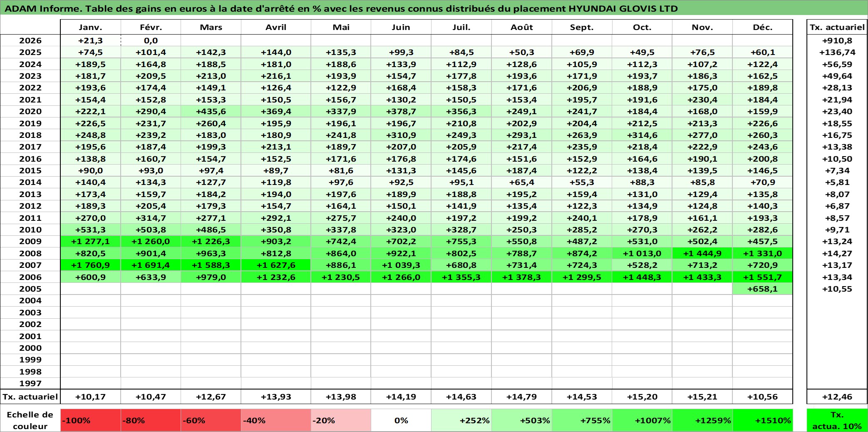This screenshot has height=432, width=868.
Task: Select the 'Echelle de couleur' label
Action: (30, 420)
